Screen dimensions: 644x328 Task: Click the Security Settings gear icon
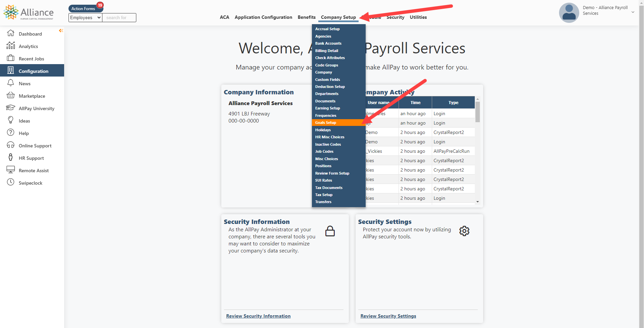click(464, 231)
